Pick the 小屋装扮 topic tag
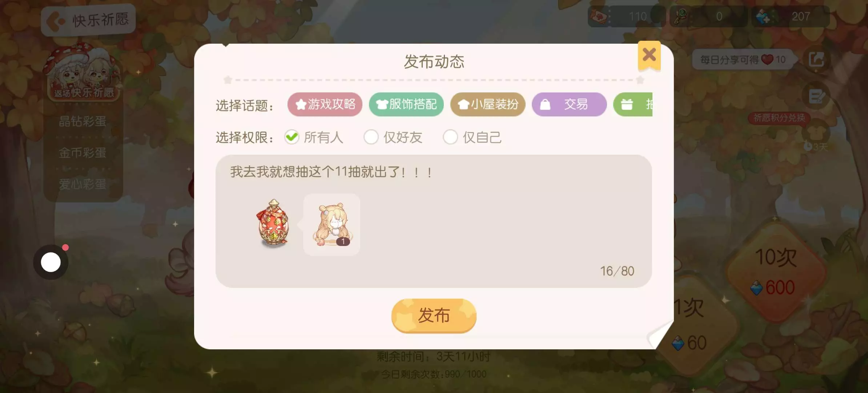Viewport: 868px width, 393px height. click(488, 104)
